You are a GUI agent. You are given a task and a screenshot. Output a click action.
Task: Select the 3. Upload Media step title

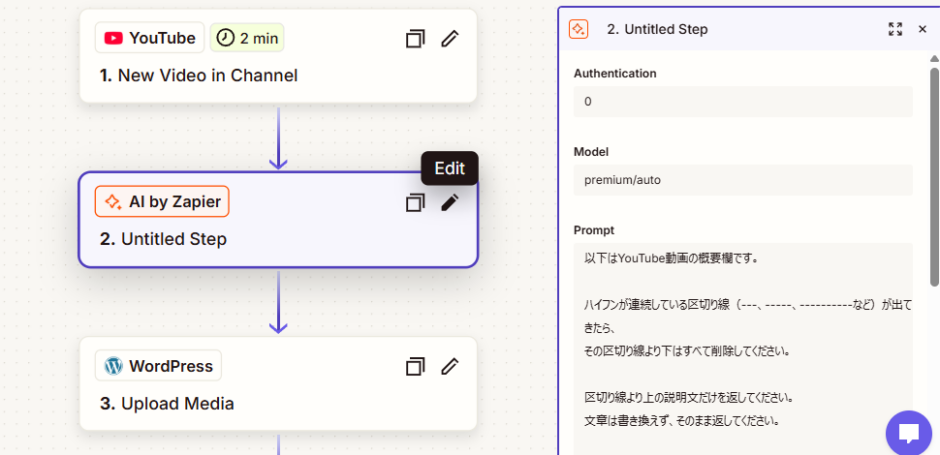click(x=167, y=403)
